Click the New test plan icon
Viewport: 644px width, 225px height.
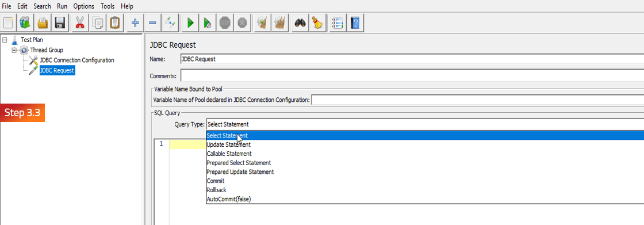pos(9,22)
